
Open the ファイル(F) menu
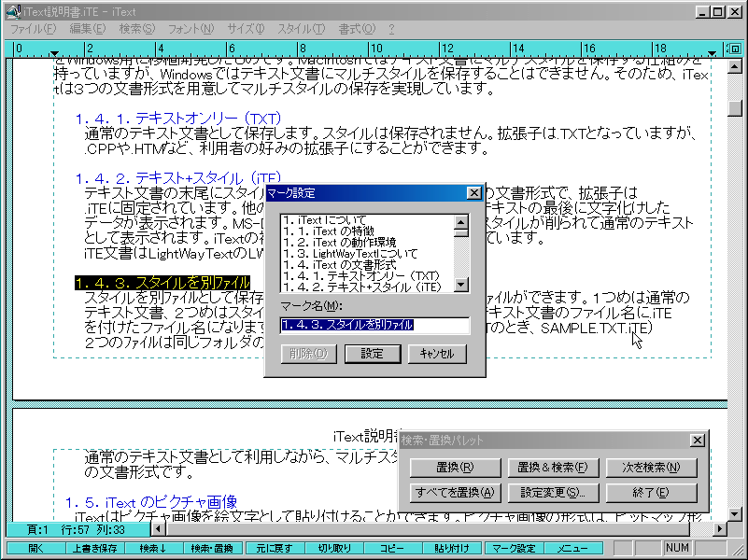33,29
